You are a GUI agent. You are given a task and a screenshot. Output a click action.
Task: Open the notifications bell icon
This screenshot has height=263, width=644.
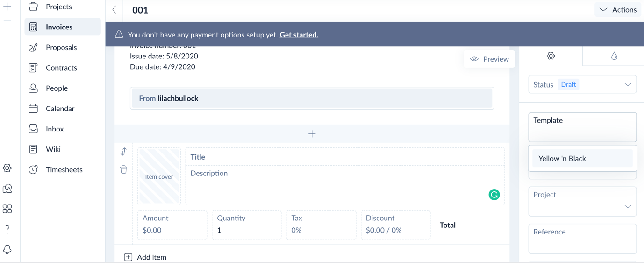point(7,249)
